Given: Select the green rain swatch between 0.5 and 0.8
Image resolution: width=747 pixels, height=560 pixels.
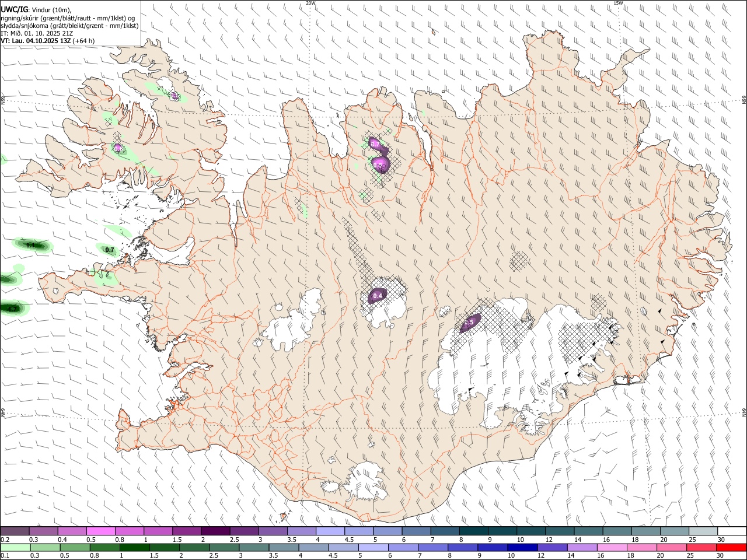Looking at the screenshot, I should (x=75, y=548).
